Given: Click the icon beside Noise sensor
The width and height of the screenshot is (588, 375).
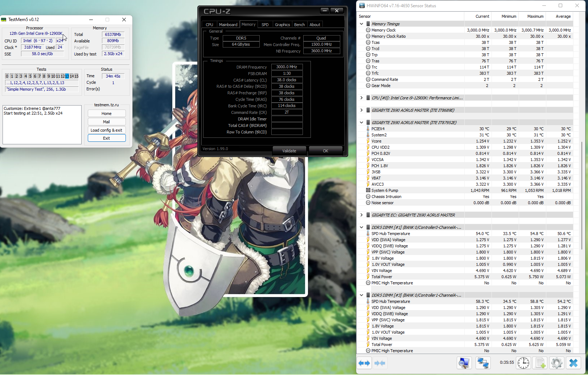Looking at the screenshot, I should pos(368,203).
